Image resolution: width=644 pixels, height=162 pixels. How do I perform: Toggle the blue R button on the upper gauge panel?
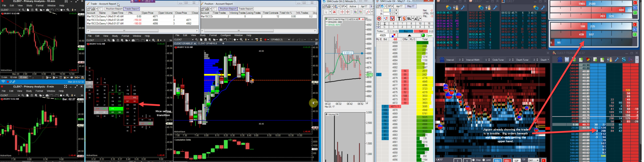635,8
